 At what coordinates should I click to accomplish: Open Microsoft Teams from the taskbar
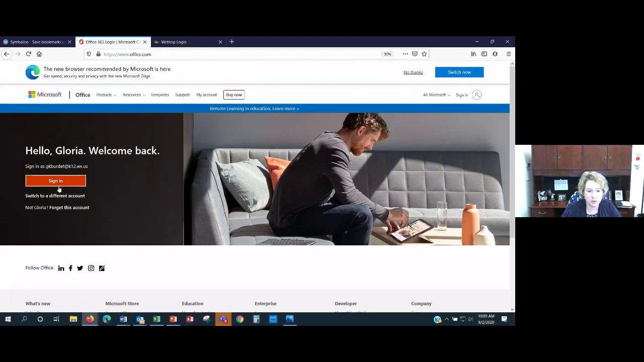tap(223, 319)
